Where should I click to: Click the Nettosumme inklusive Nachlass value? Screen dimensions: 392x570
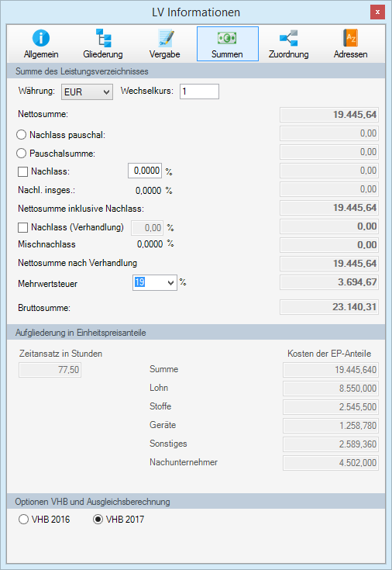[329, 208]
